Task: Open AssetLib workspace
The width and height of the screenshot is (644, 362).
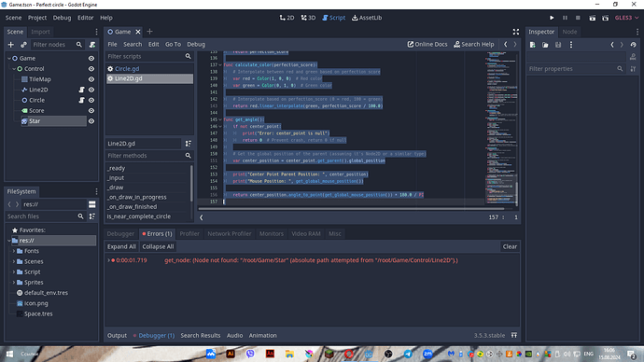Action: coord(367,18)
